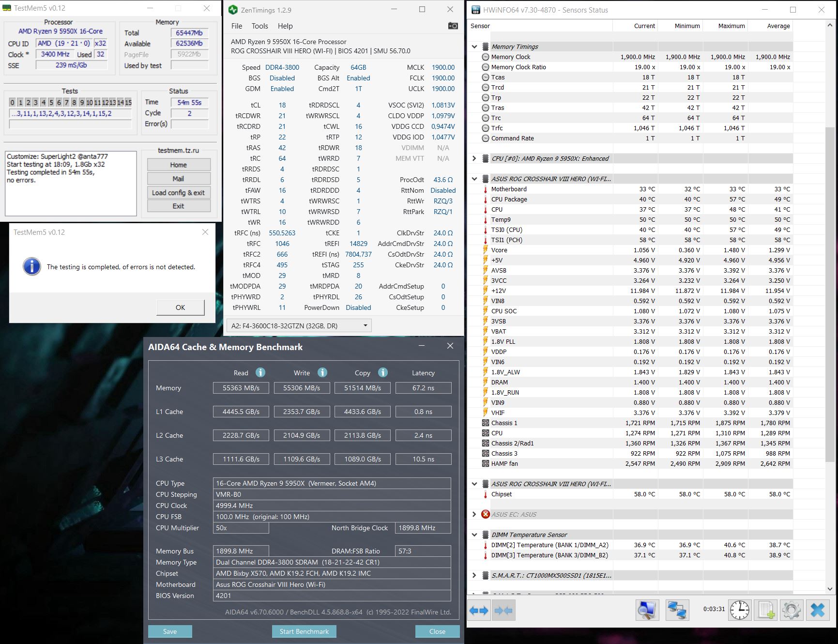Expand the CPU [#0] AMD Ryzen group
This screenshot has width=838, height=644.
click(474, 158)
